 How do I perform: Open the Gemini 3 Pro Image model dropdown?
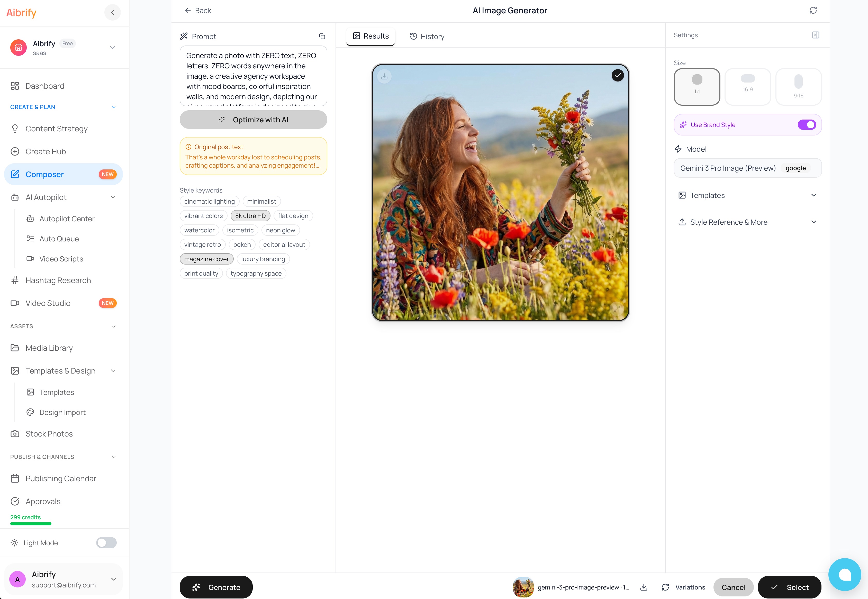pyautogui.click(x=747, y=168)
